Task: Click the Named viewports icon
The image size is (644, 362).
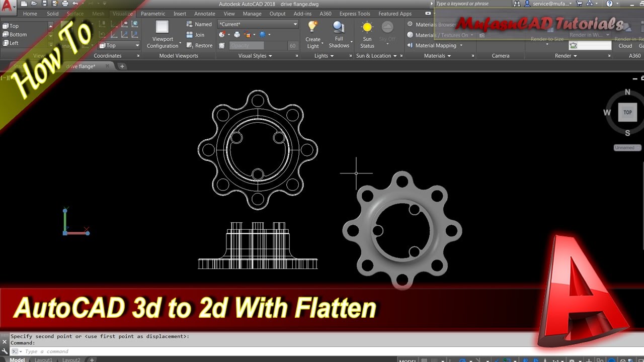Action: (x=190, y=24)
